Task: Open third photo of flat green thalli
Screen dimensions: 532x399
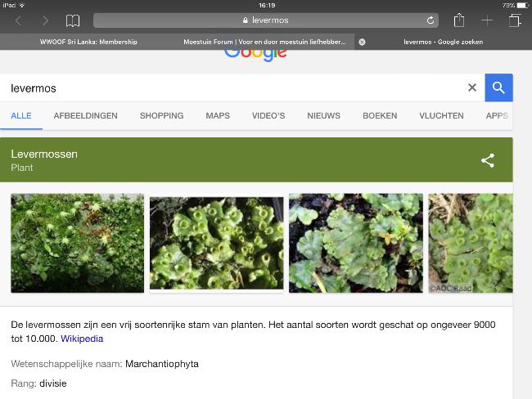Action: (356, 243)
